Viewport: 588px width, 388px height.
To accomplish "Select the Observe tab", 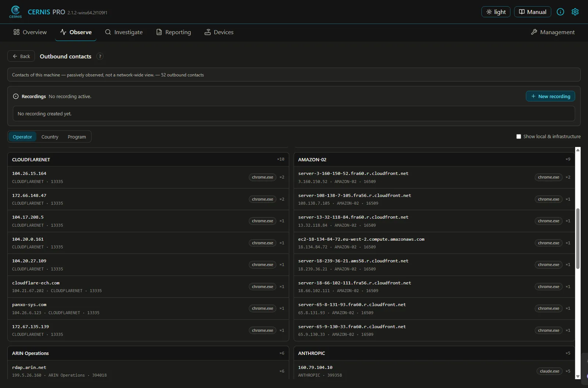I will 76,32.
